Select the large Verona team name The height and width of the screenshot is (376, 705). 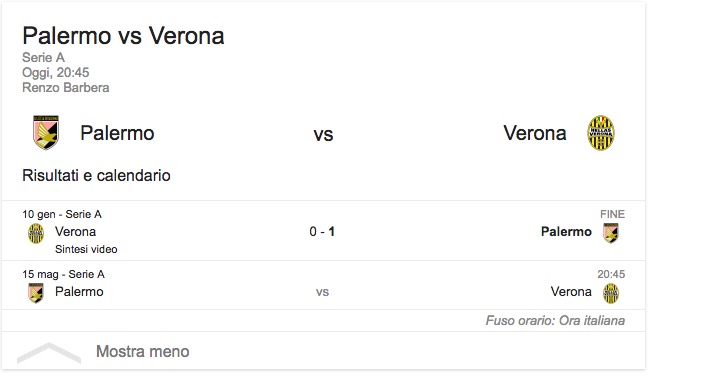pyautogui.click(x=535, y=133)
